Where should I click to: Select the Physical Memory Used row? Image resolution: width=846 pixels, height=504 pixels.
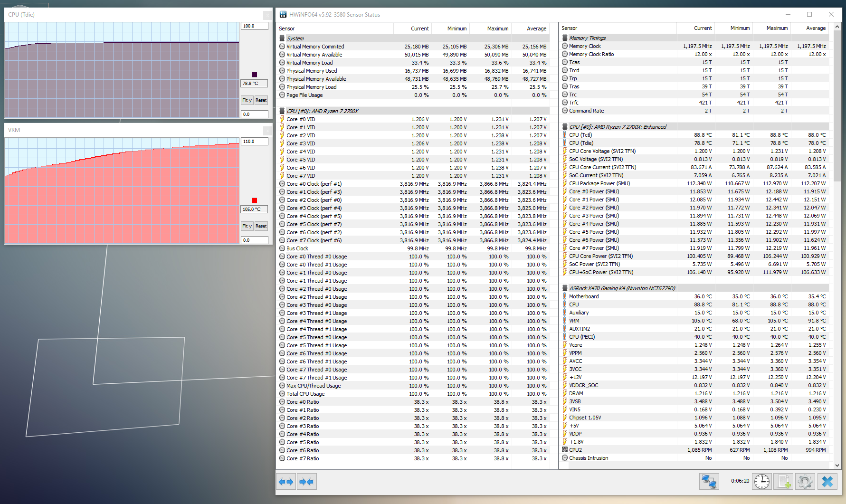[x=413, y=71]
